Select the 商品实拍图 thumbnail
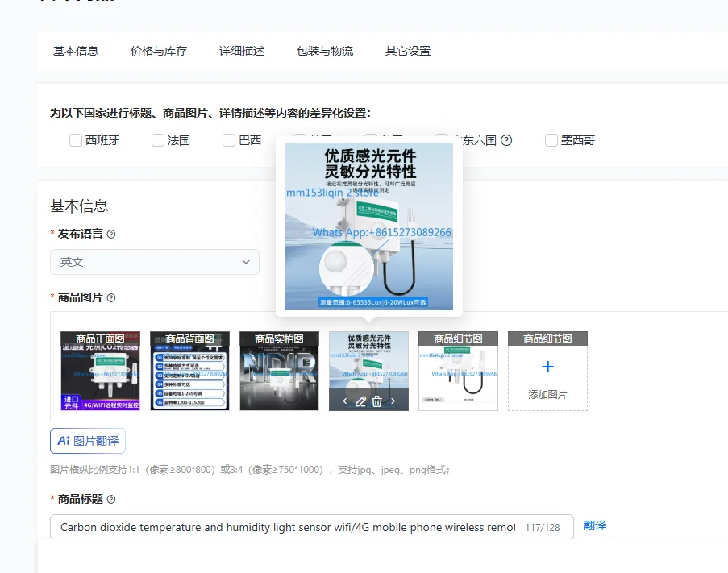The image size is (728, 573). pyautogui.click(x=280, y=371)
